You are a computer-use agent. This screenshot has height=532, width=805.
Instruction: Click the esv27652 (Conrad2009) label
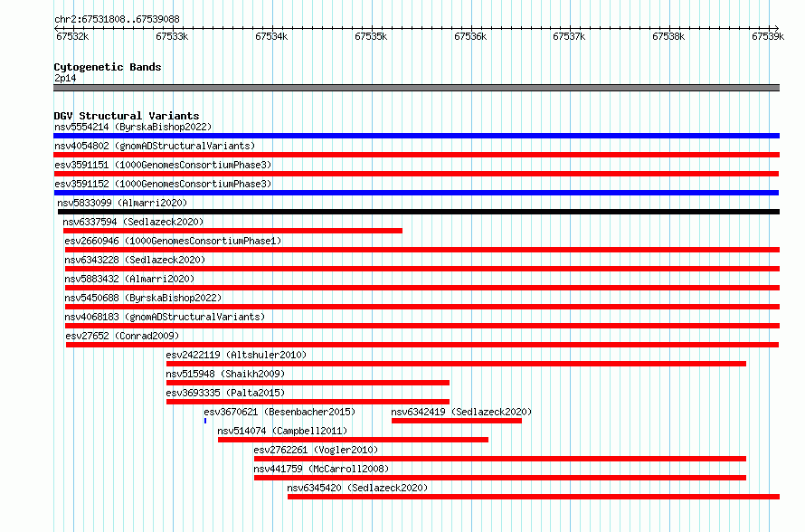pos(122,336)
